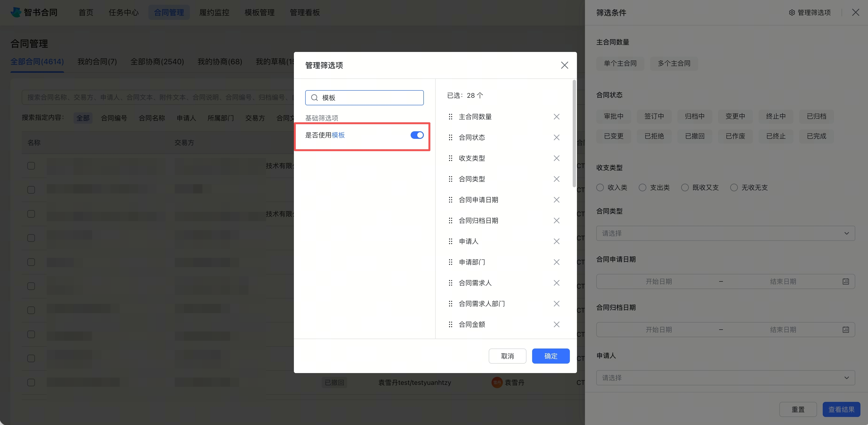Viewport: 868px width, 425px height.
Task: Click the dialog's selected list scrollbar
Action: 574,134
